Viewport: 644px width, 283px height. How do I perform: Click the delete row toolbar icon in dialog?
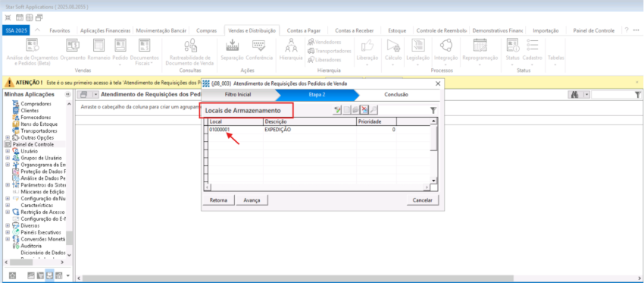coord(364,110)
